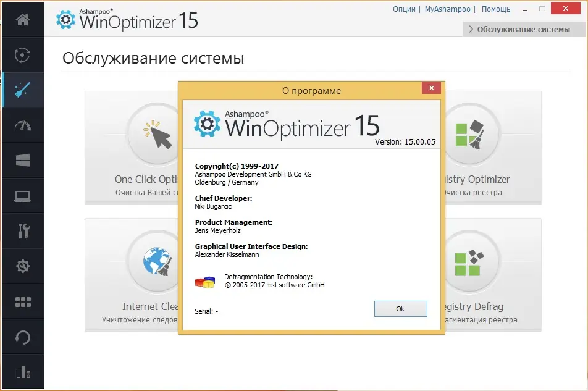Close the О программе dialog
Image resolution: width=588 pixels, height=391 pixels.
click(x=431, y=88)
